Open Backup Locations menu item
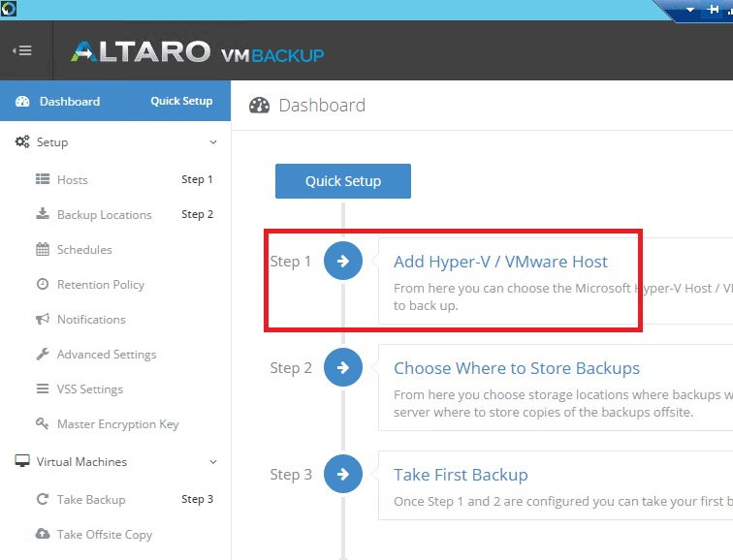 (105, 215)
